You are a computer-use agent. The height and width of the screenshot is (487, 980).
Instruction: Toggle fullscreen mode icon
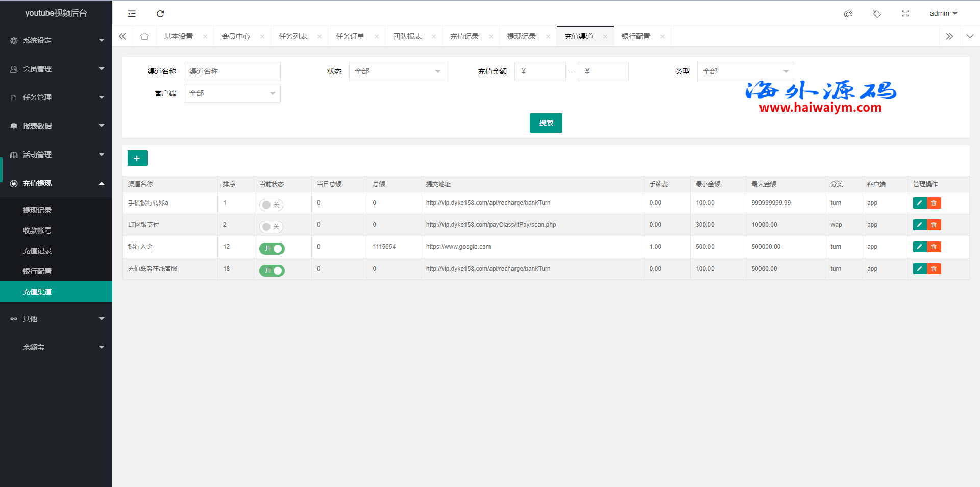(905, 14)
